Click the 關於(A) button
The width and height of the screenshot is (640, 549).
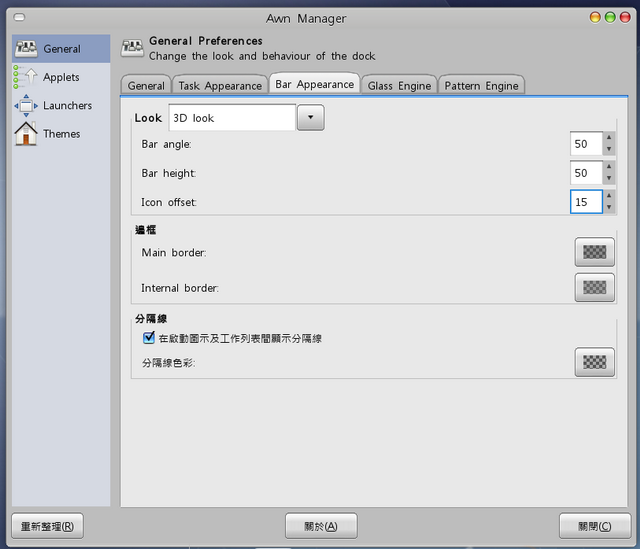[321, 526]
